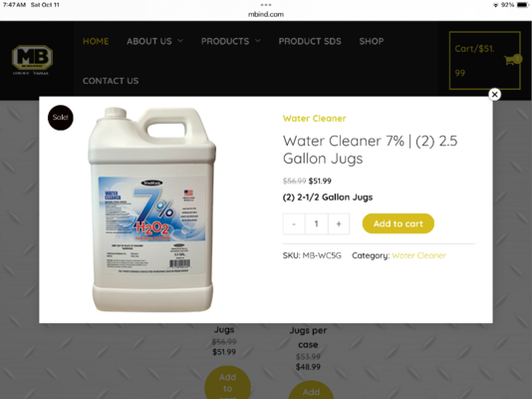Open the Product SDS page
The width and height of the screenshot is (532, 399).
[x=310, y=41]
